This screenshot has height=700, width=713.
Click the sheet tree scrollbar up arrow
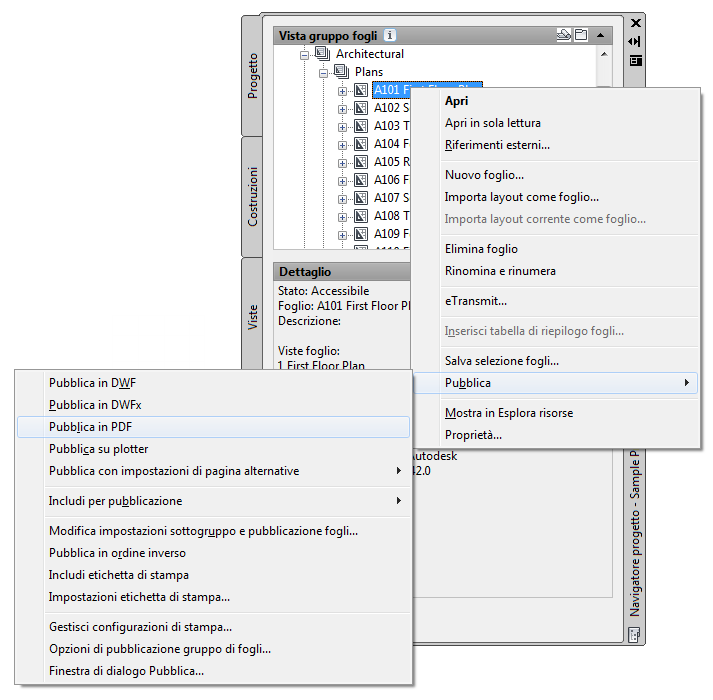(604, 54)
